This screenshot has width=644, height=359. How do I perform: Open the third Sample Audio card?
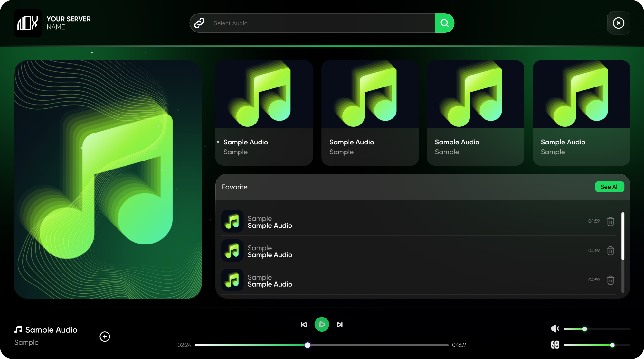pyautogui.click(x=475, y=113)
